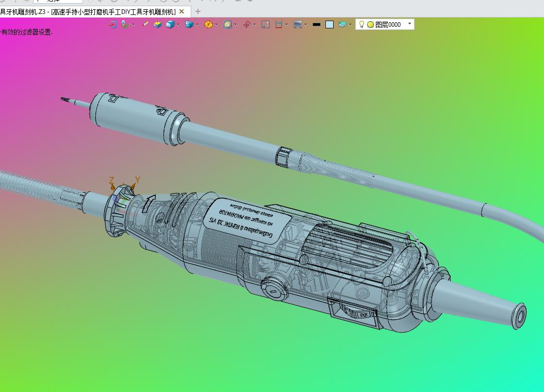Click the Y axis label on triad
Viewport: 544px width, 392px height.
coord(137,179)
